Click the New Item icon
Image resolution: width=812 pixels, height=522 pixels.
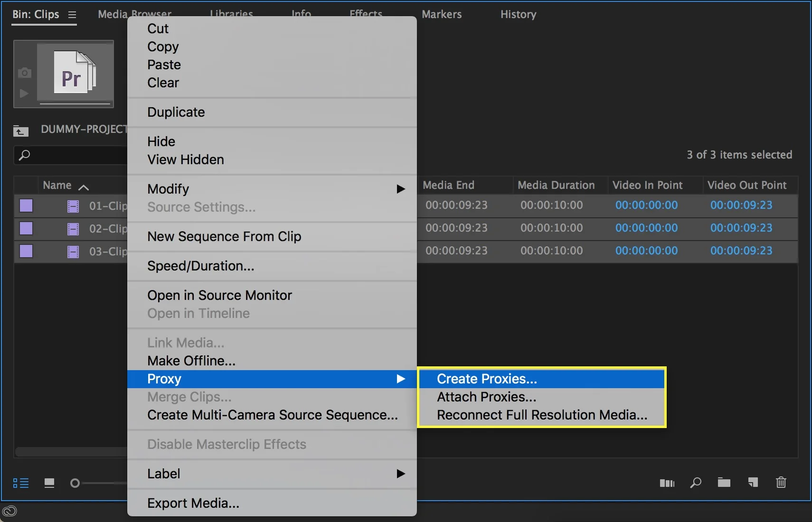753,483
